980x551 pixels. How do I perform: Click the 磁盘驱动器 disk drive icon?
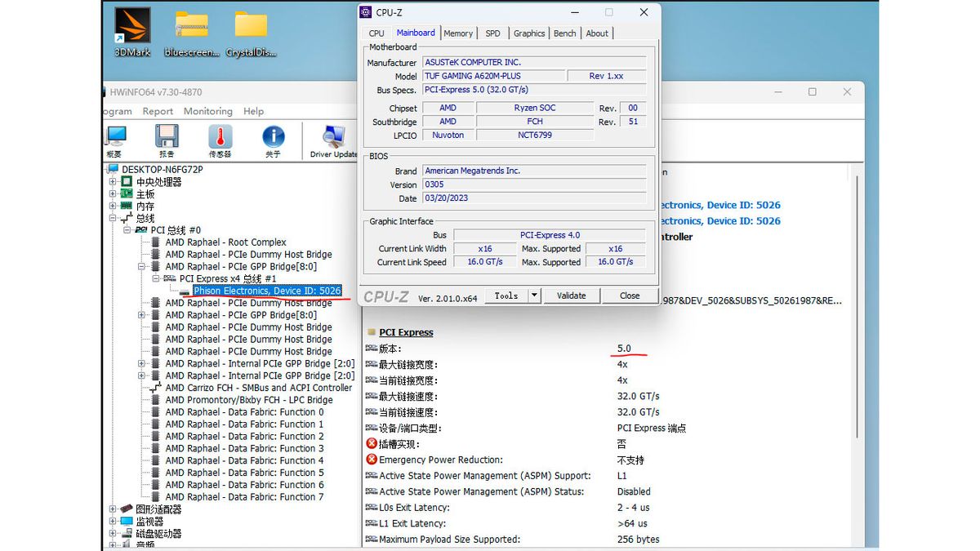[127, 534]
